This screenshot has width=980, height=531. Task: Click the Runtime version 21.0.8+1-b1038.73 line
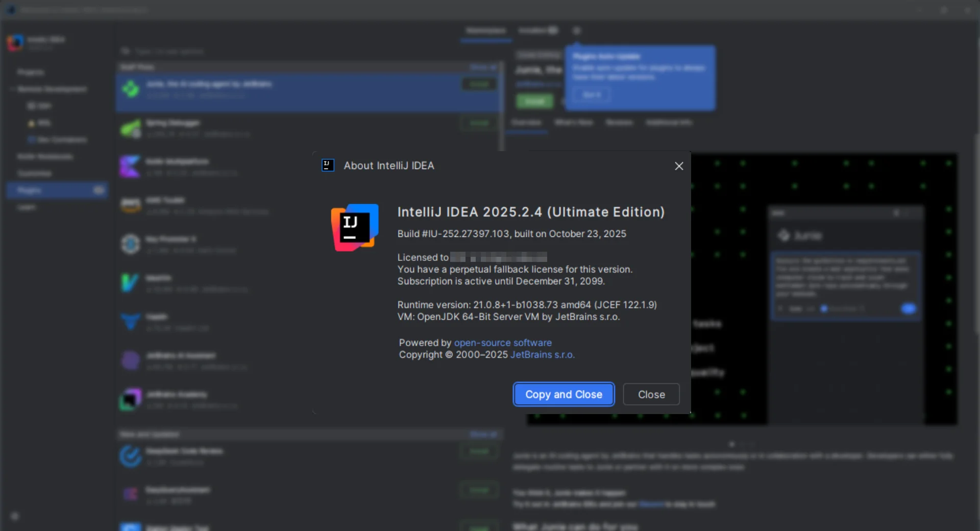(x=527, y=305)
